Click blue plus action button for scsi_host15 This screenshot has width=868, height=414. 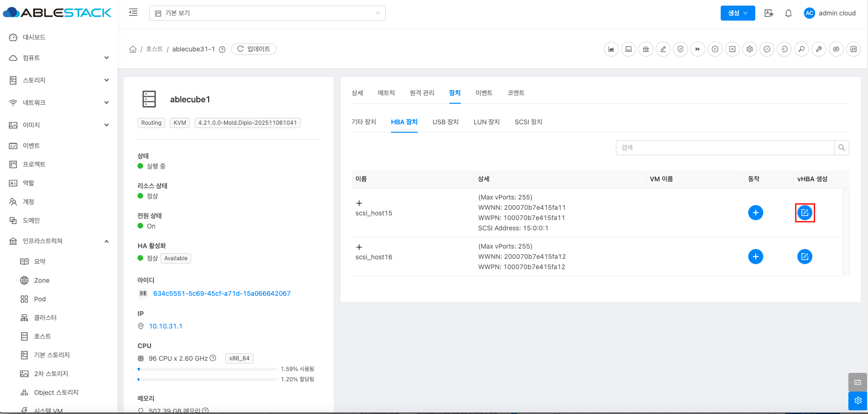[x=755, y=213]
